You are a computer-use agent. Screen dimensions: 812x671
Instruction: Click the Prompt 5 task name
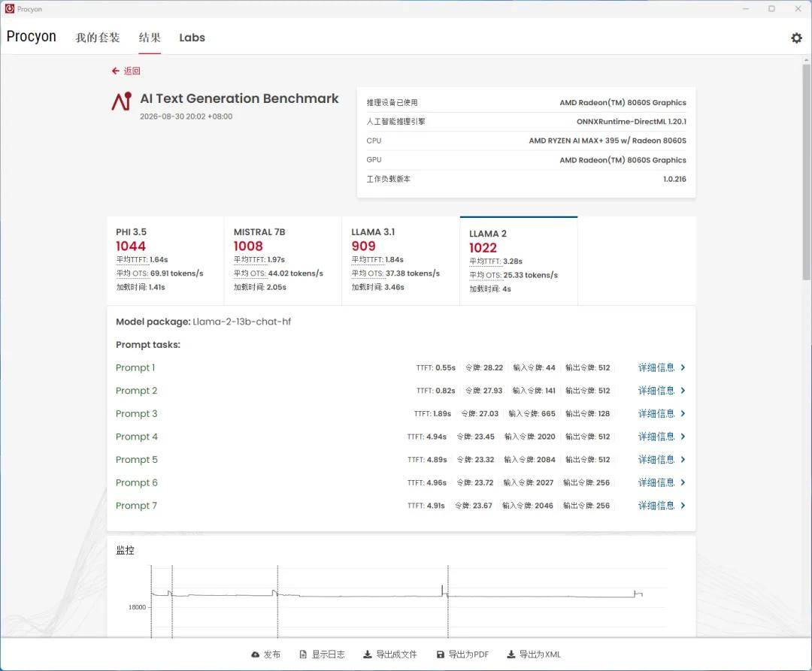[x=136, y=459]
